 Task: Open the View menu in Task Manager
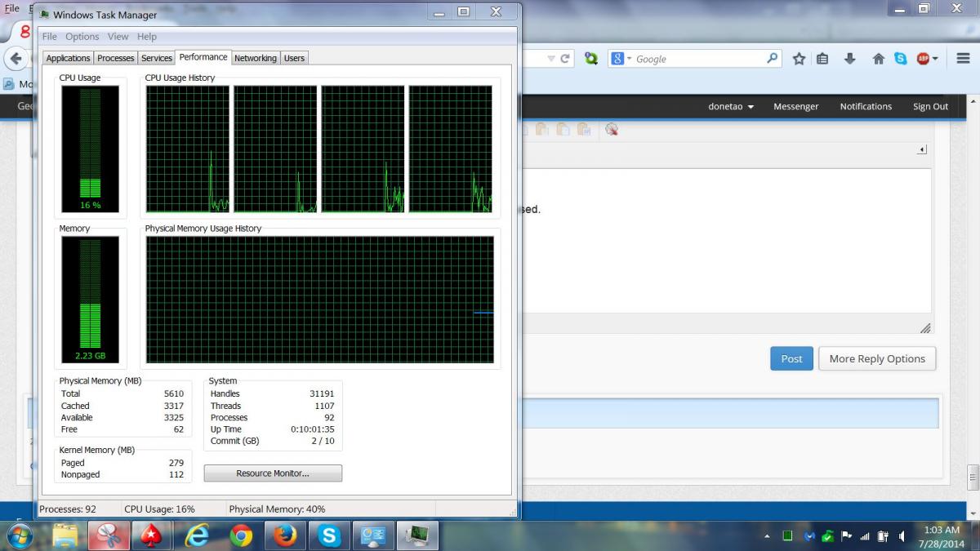[x=118, y=37]
